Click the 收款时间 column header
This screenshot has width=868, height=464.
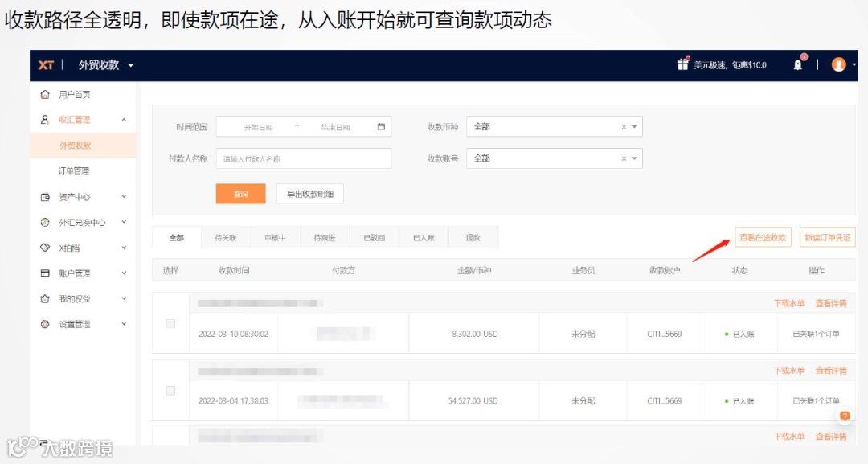point(234,271)
